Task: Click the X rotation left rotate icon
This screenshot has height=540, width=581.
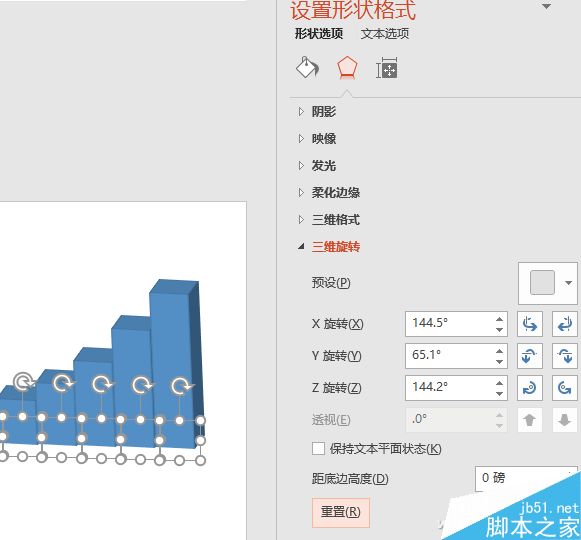Action: coord(529,324)
